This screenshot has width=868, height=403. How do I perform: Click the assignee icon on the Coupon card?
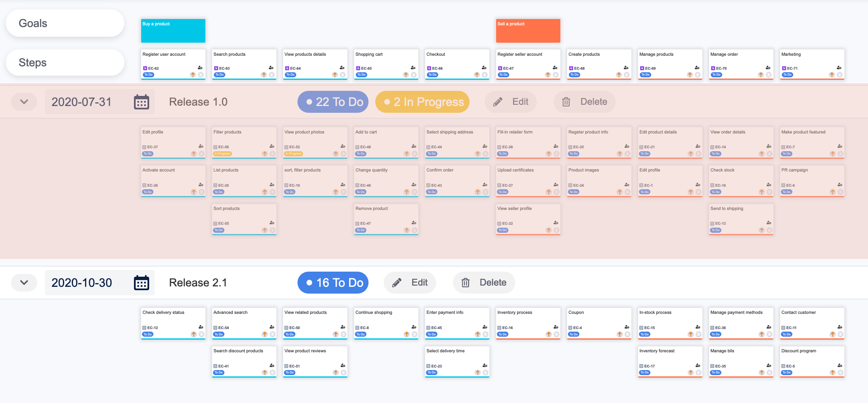(626, 327)
